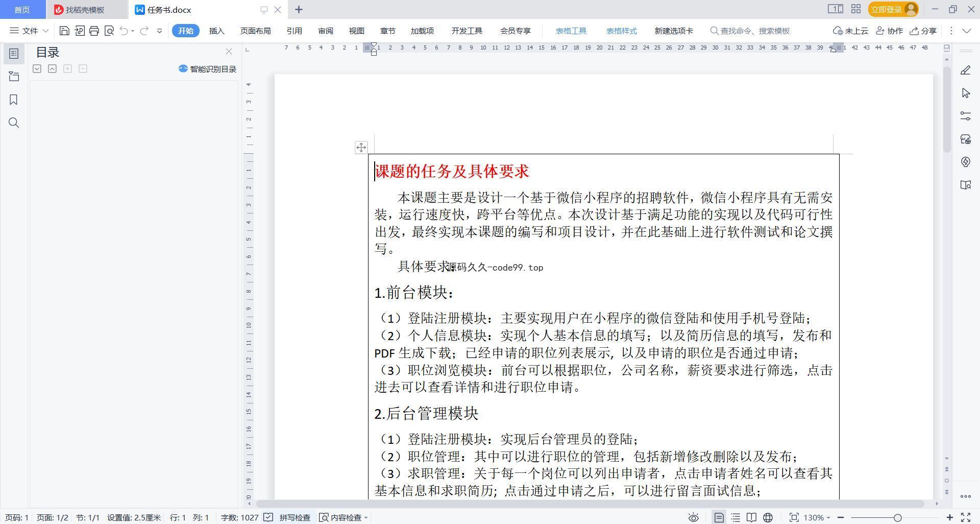980x524 pixels.
Task: Click the fit-page zoom icon in the status bar
Action: (x=794, y=517)
